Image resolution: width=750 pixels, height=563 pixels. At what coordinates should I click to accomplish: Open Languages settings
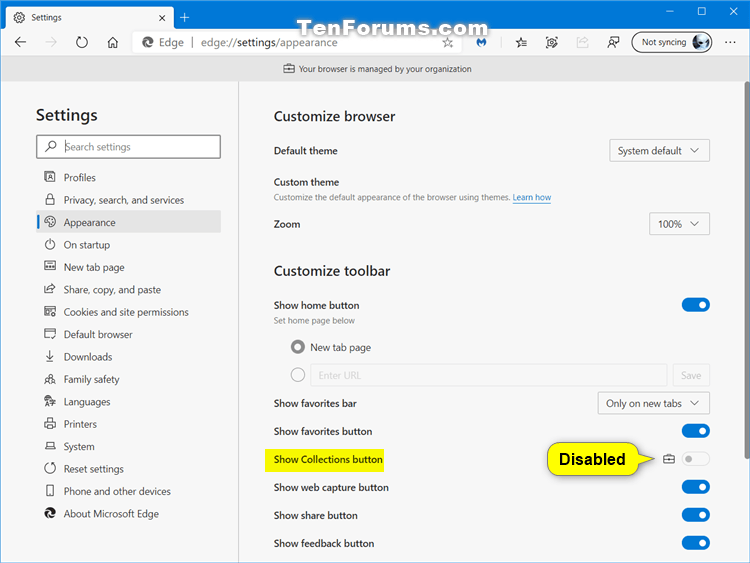pos(128,402)
